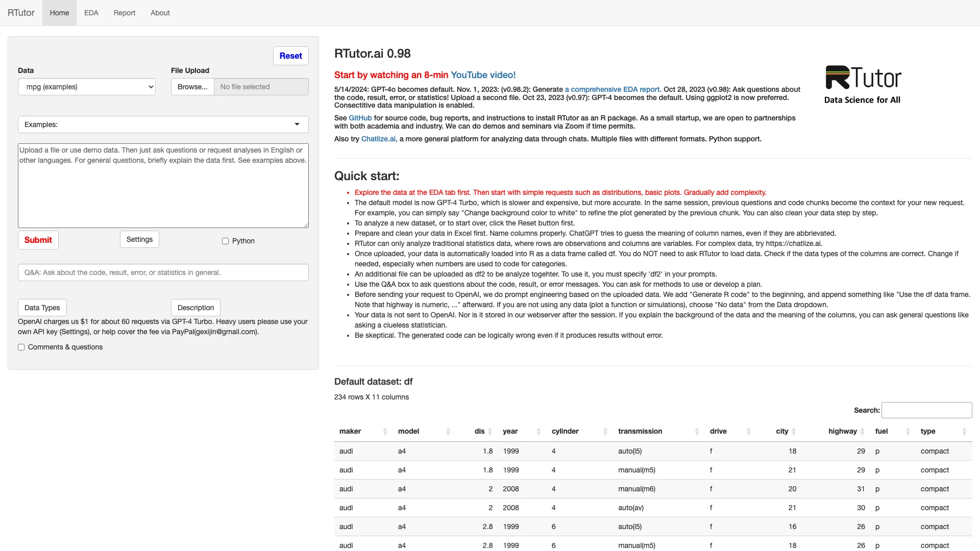Sort table by cylinder column arrows
This screenshot has width=980, height=551.
point(605,432)
